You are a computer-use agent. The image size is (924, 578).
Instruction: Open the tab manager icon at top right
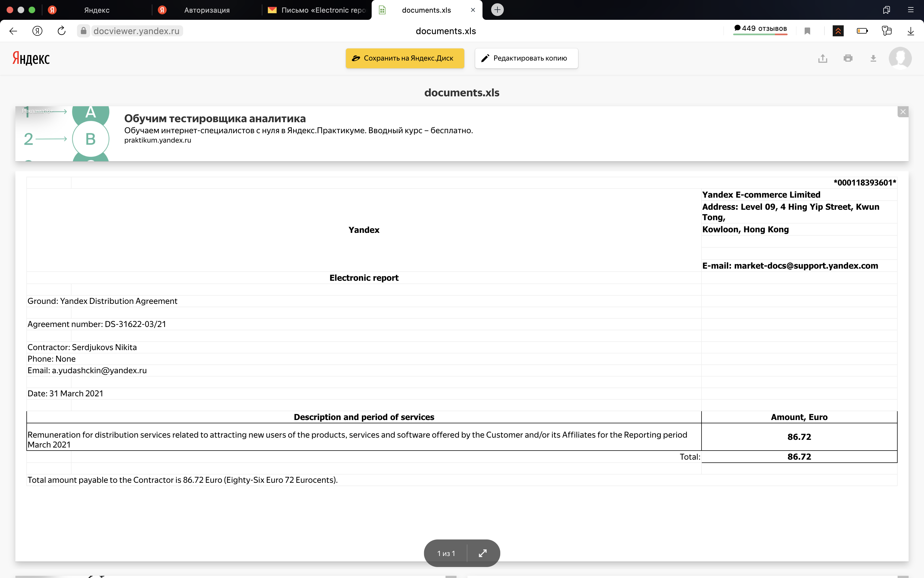coord(887,10)
